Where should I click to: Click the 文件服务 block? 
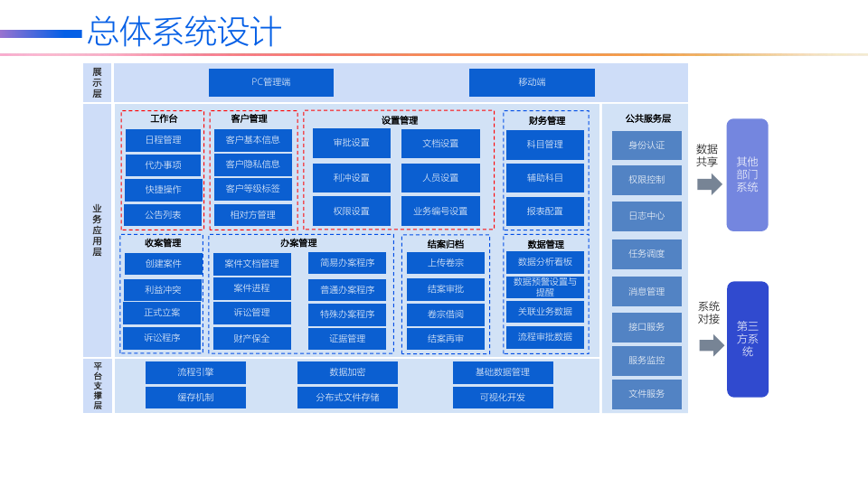[646, 394]
